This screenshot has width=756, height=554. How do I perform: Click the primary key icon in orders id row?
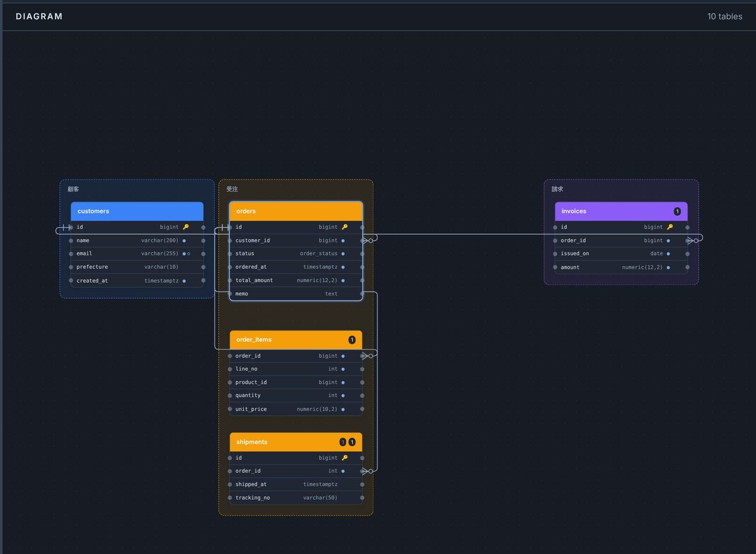tap(345, 227)
